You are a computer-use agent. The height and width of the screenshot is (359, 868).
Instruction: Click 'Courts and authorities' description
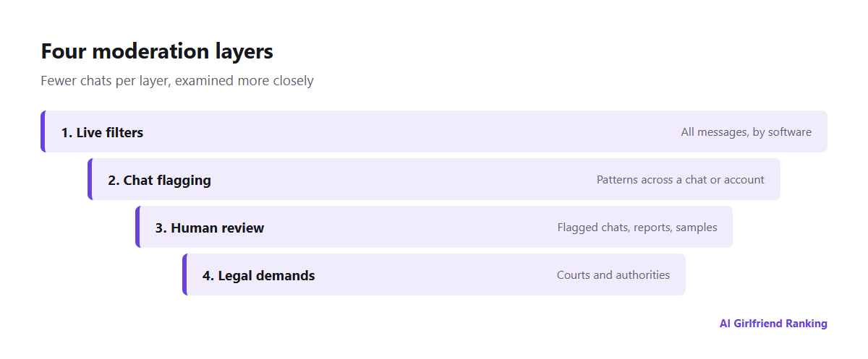[613, 275]
